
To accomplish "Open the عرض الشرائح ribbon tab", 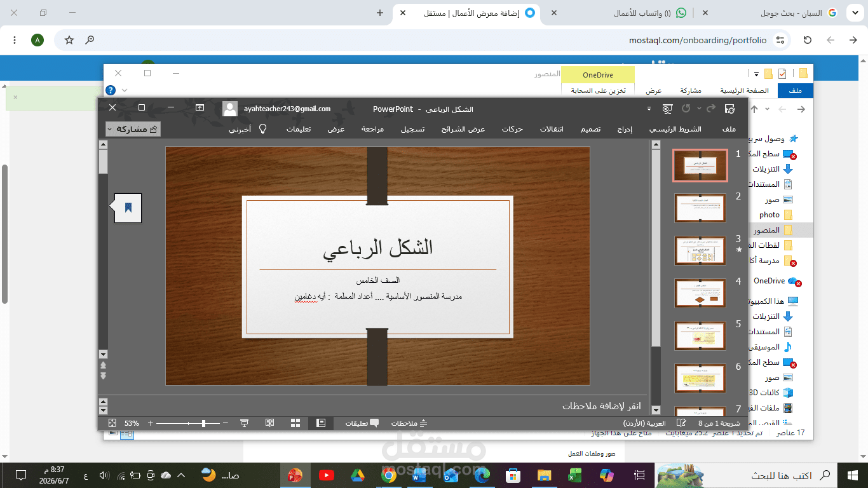I will pyautogui.click(x=463, y=129).
